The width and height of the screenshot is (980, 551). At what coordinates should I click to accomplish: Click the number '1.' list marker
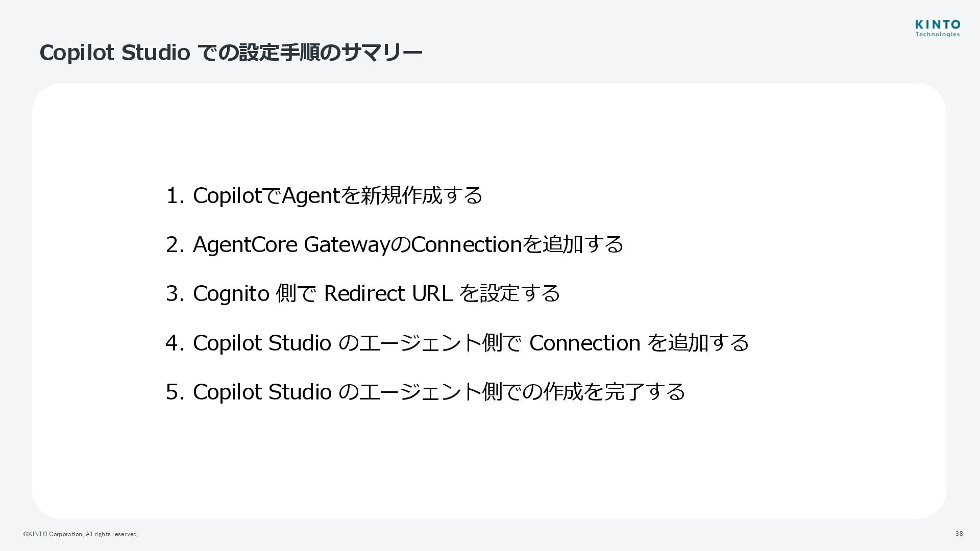pyautogui.click(x=175, y=196)
